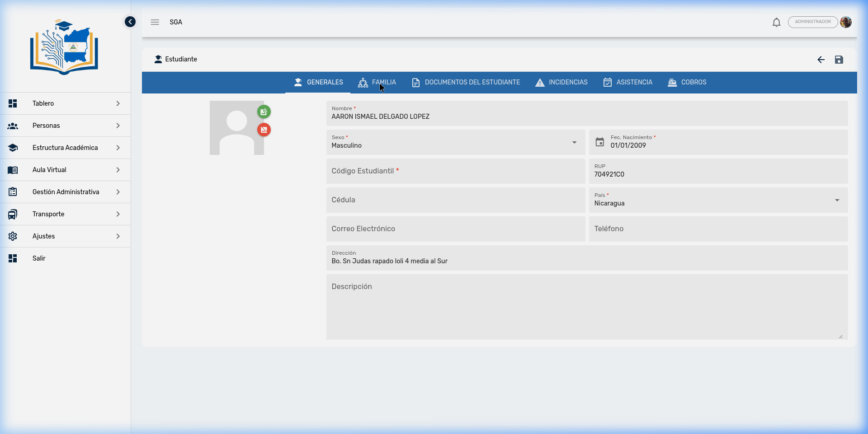
Task: Switch to the Cobros tab
Action: (x=687, y=82)
